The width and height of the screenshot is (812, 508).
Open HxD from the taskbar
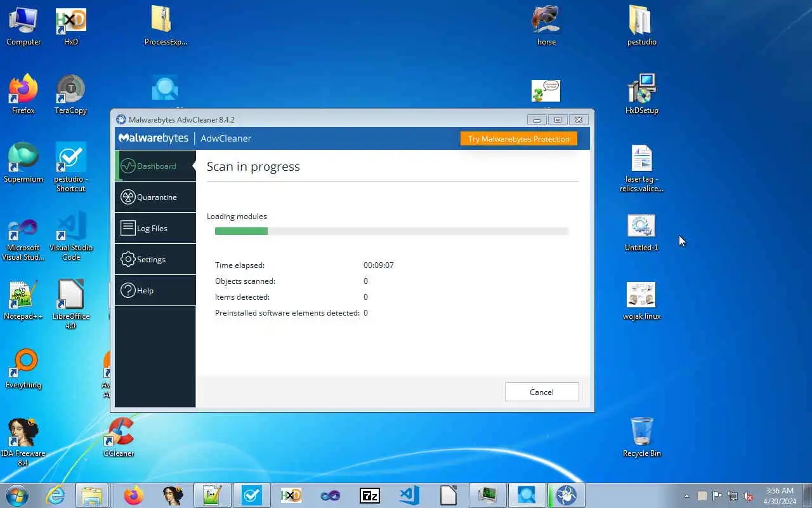pyautogui.click(x=291, y=495)
